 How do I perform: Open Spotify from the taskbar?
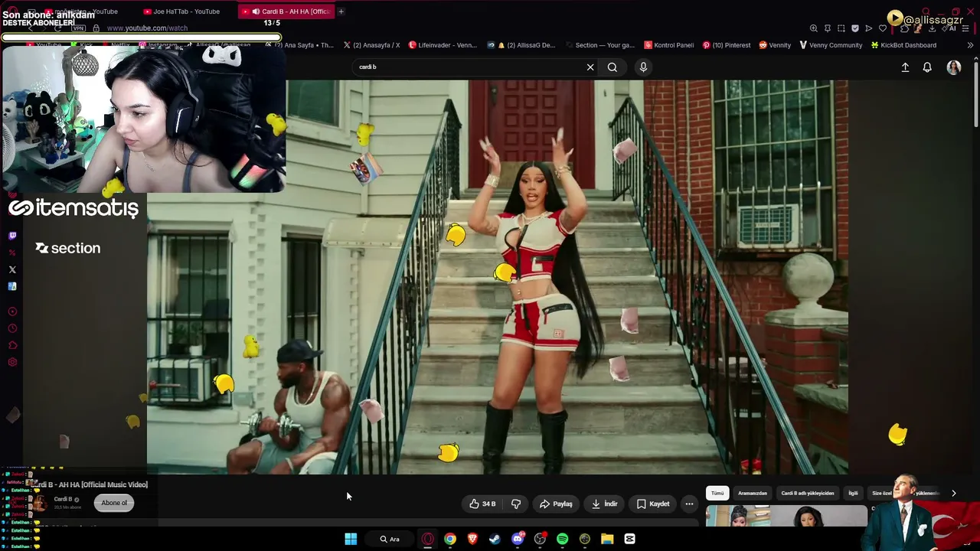pos(563,539)
